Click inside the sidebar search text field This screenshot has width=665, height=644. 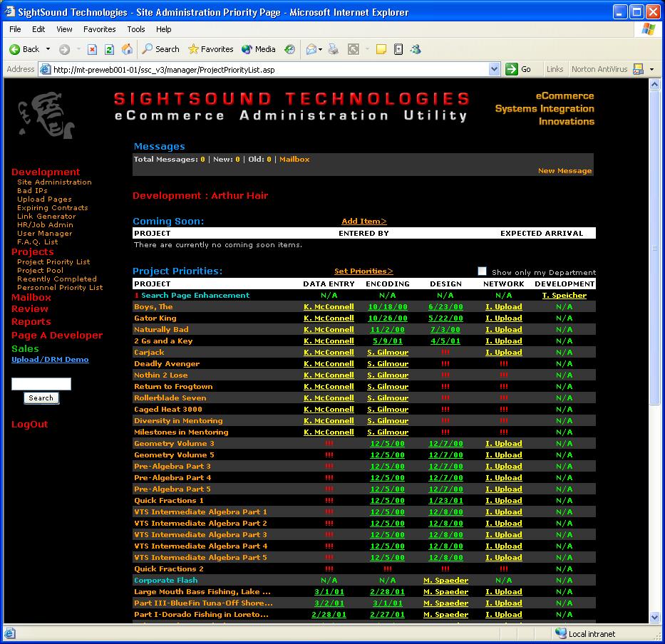click(x=41, y=384)
